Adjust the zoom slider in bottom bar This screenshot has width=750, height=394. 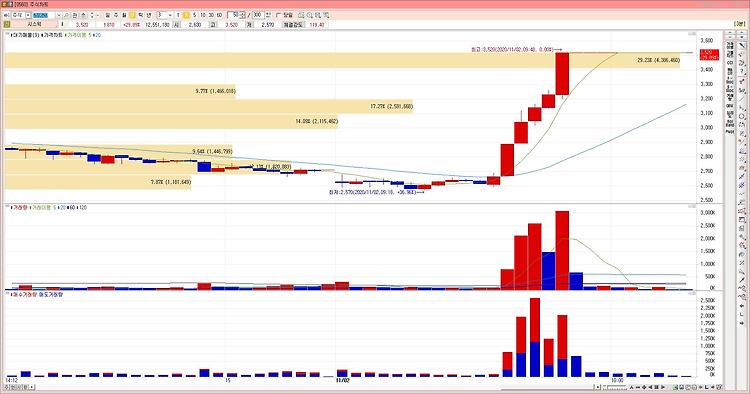click(617, 387)
